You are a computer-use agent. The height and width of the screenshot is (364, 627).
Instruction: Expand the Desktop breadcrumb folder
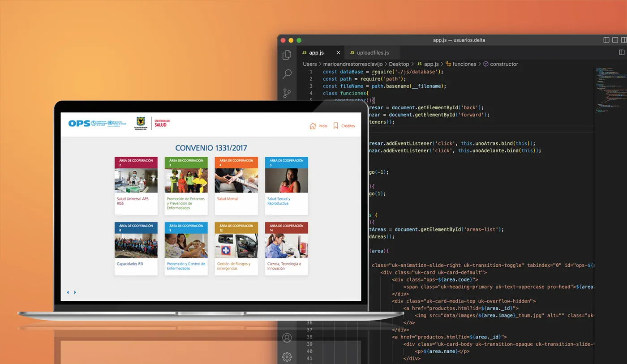399,64
